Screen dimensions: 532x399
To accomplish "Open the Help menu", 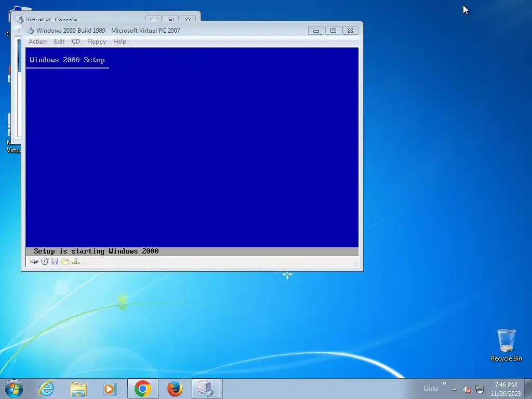I will pos(119,42).
